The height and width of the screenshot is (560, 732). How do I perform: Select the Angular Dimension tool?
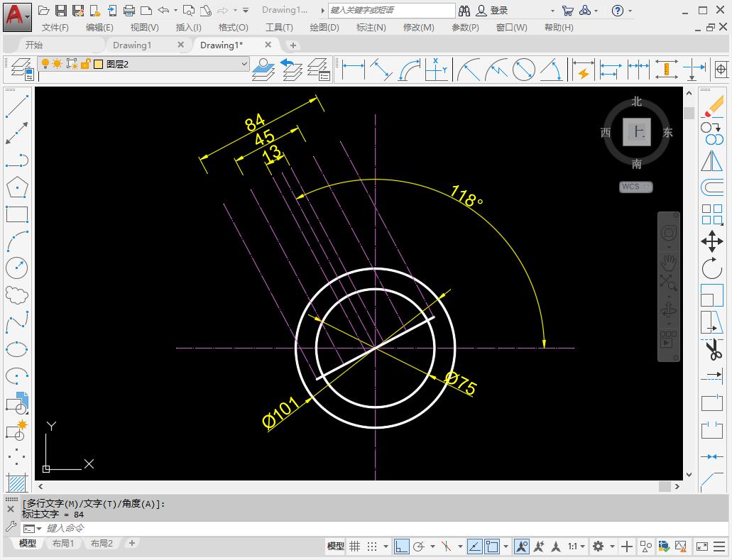552,70
